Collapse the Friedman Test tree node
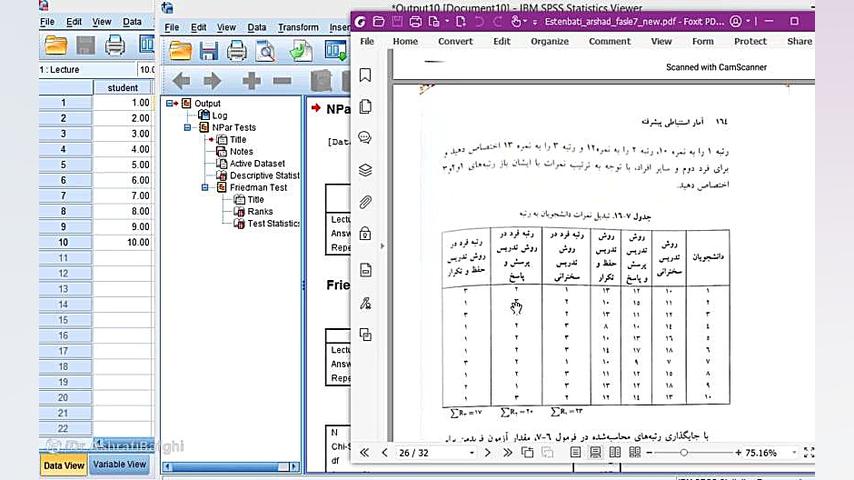The image size is (854, 480). pos(206,187)
